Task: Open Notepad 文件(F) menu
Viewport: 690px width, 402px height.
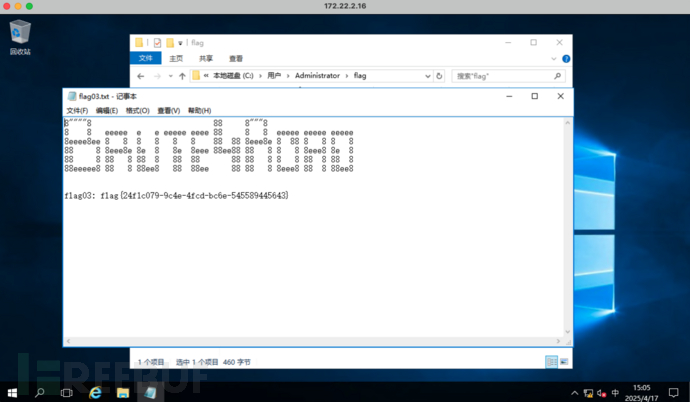Action: (77, 110)
